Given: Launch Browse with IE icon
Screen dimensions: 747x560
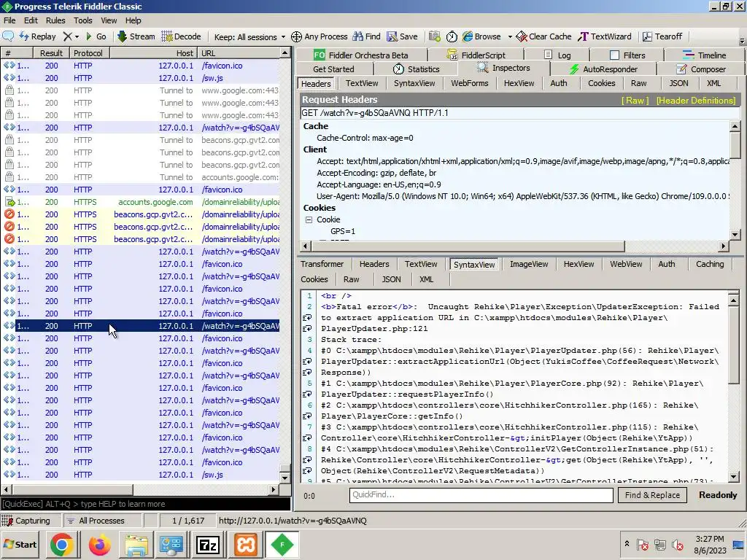Looking at the screenshot, I should click(481, 36).
